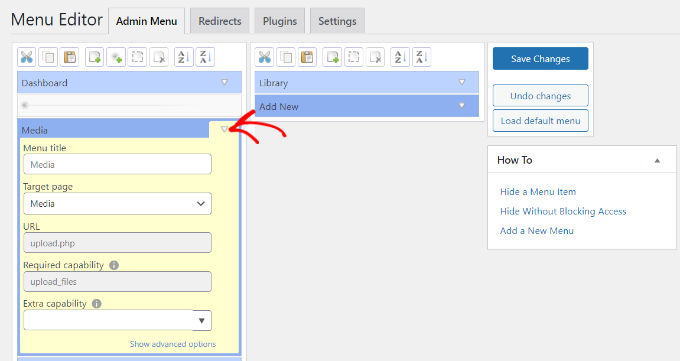Viewport: 680px width, 361px height.
Task: Open the Hide a Menu Item link
Action: (538, 192)
